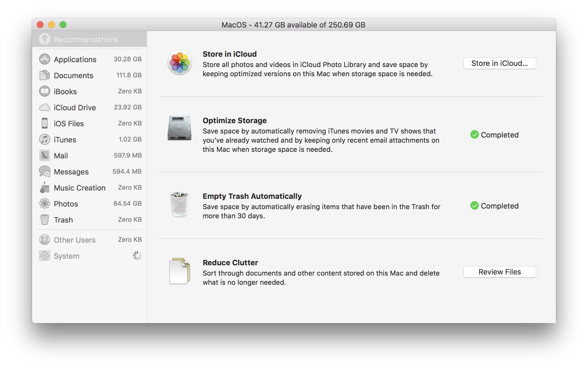Viewport: 588px width, 369px height.
Task: Click the Review Files button
Action: click(500, 272)
